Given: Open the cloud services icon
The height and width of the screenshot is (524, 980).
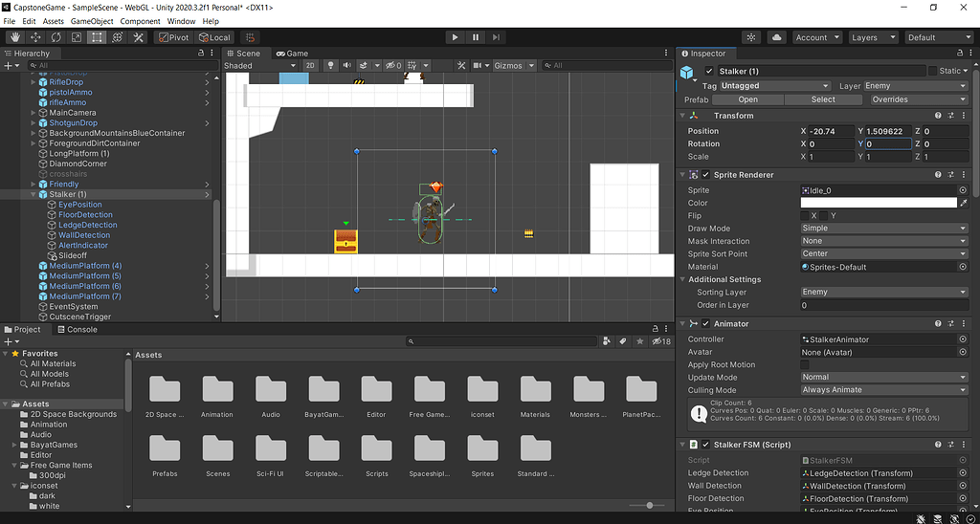Looking at the screenshot, I should click(777, 37).
